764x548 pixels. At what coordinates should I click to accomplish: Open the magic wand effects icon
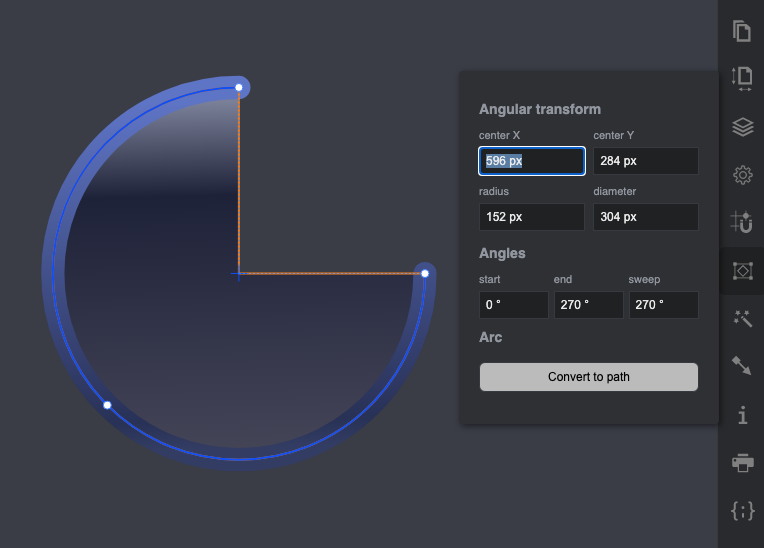742,318
